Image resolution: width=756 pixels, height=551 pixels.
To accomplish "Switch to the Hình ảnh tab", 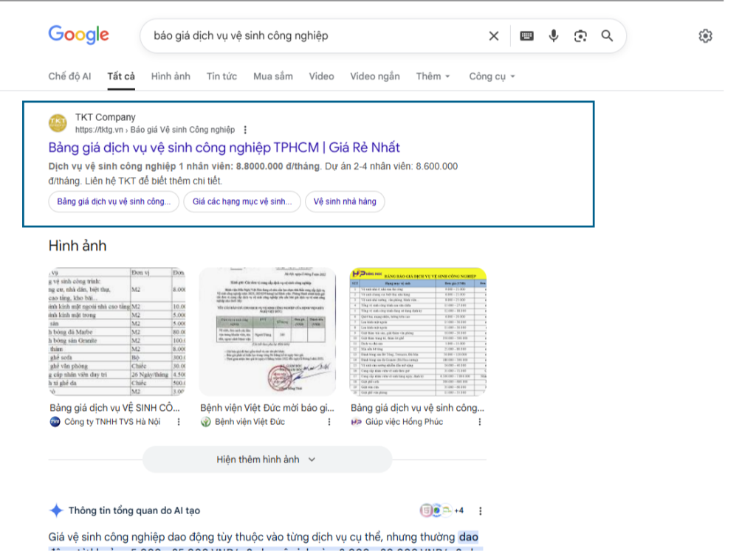I will pyautogui.click(x=171, y=76).
